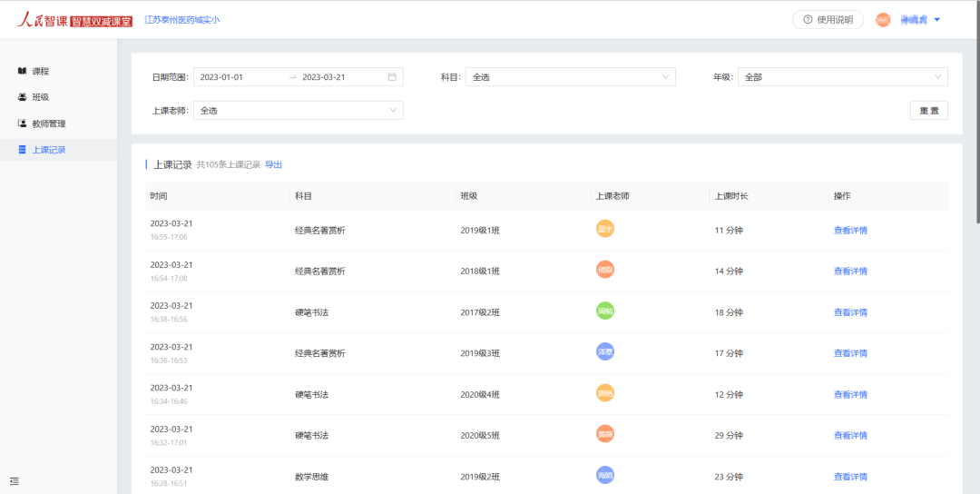980x494 pixels.
Task: Click the 2020级5班 class cell
Action: pyautogui.click(x=480, y=435)
